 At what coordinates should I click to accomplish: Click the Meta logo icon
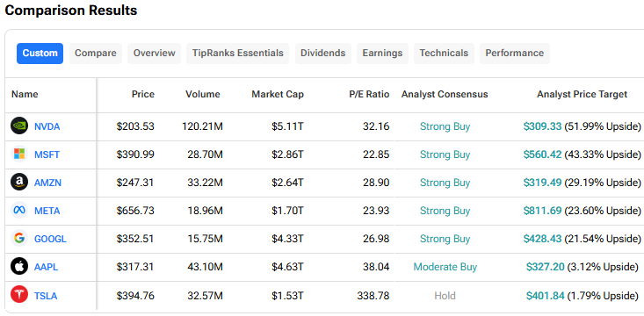[19, 211]
